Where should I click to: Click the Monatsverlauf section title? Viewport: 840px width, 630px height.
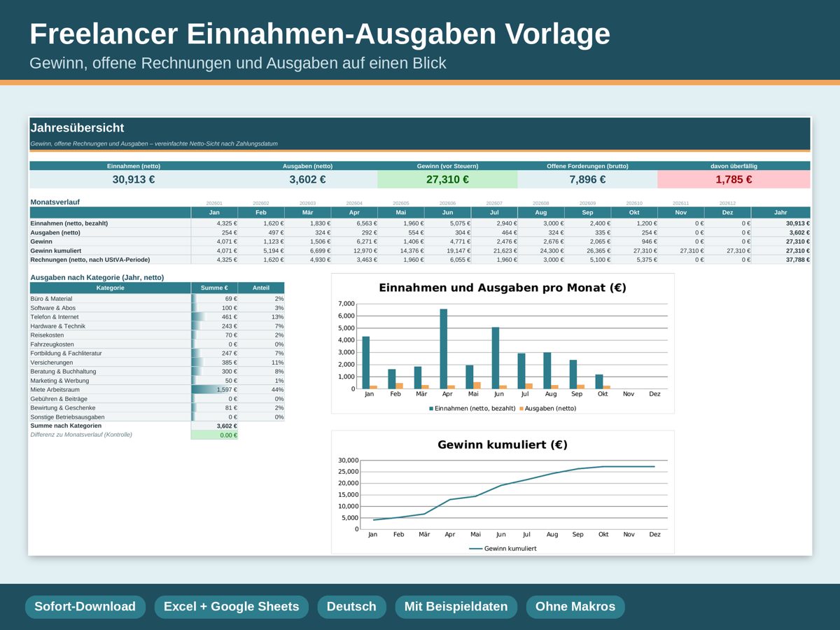tap(55, 202)
